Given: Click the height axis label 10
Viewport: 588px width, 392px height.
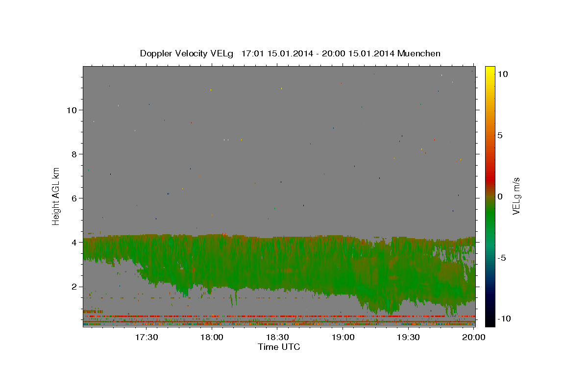Looking at the screenshot, I should point(72,110).
